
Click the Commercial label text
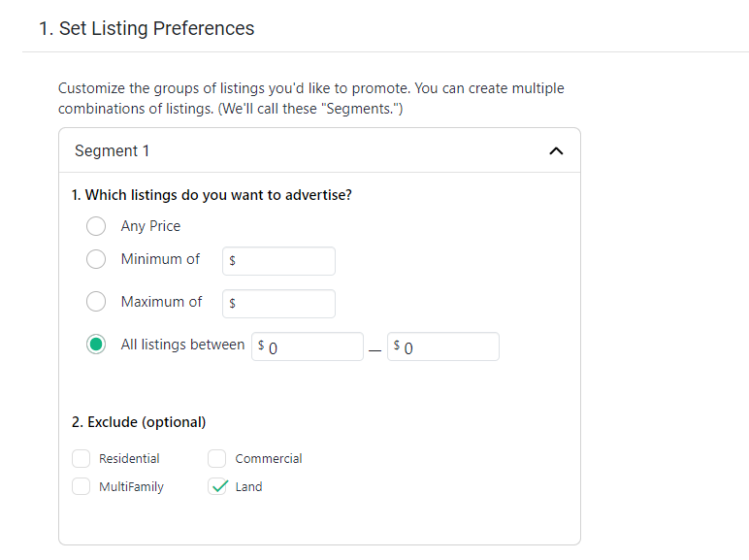coord(269,459)
